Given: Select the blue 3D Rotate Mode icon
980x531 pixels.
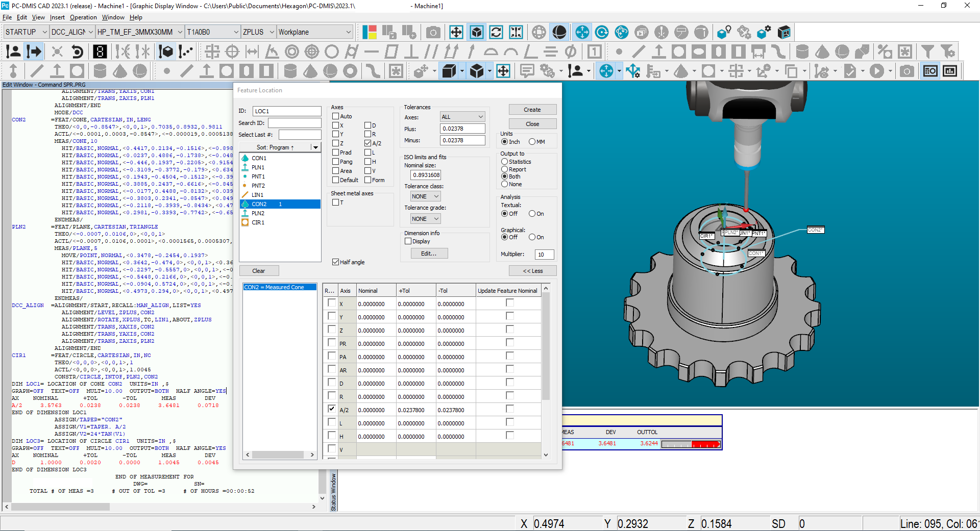Looking at the screenshot, I should [x=622, y=33].
